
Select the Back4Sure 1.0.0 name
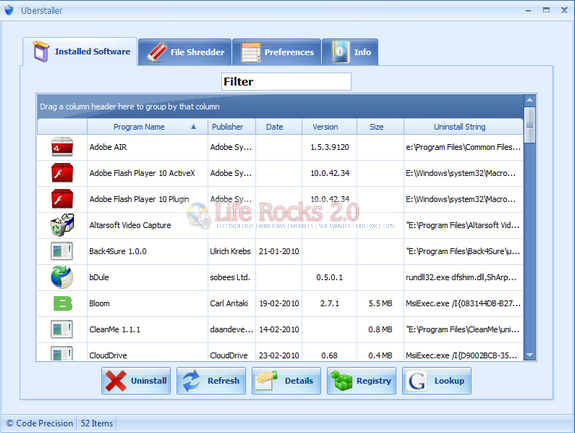118,251
